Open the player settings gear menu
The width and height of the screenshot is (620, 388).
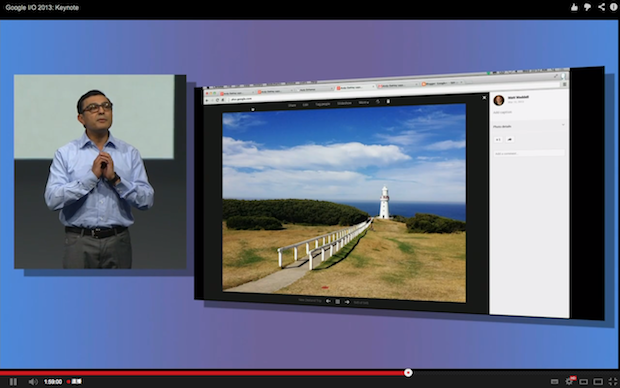pyautogui.click(x=569, y=381)
